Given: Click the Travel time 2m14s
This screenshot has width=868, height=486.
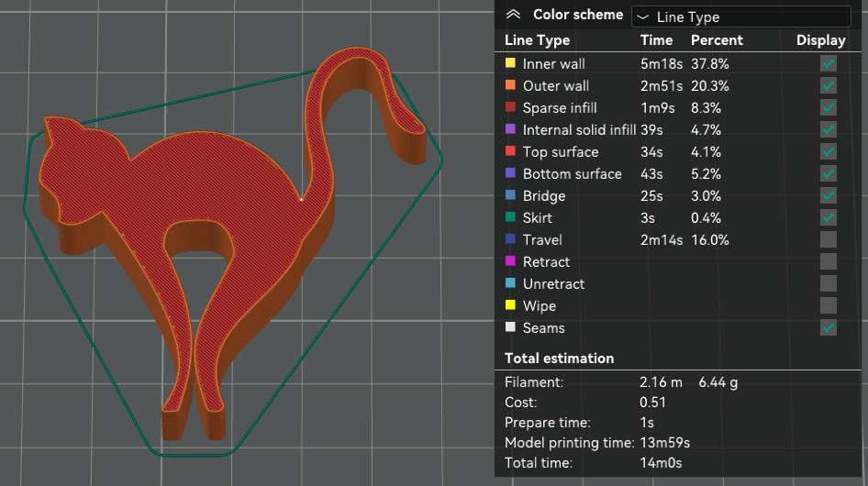Looking at the screenshot, I should point(662,240).
